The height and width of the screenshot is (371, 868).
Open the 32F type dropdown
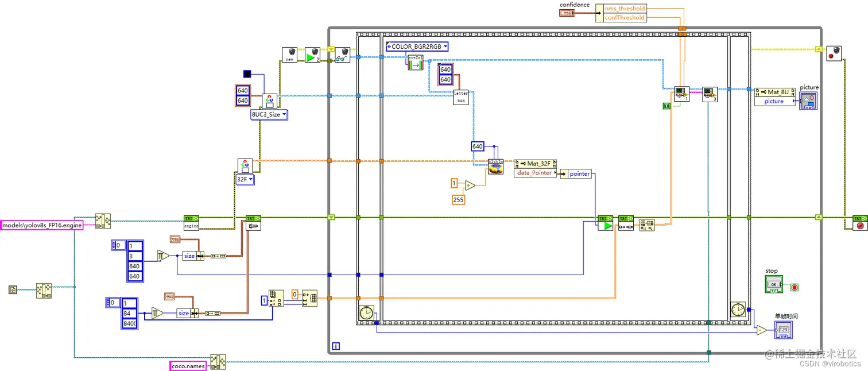click(245, 179)
